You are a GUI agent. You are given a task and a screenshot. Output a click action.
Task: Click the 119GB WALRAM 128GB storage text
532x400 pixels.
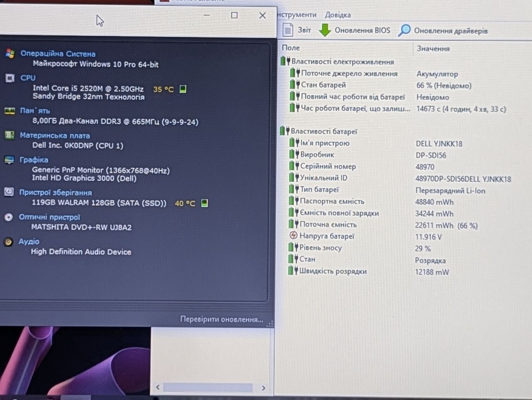99,203
